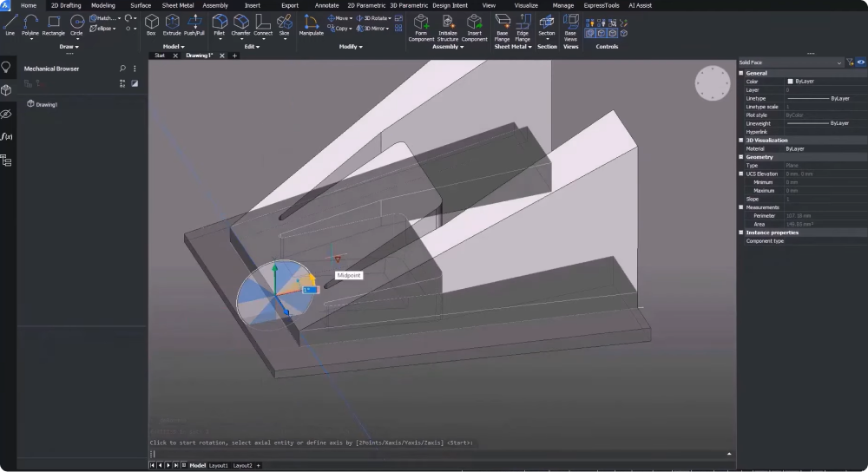Collapse the Measurements properties section

[x=742, y=207]
